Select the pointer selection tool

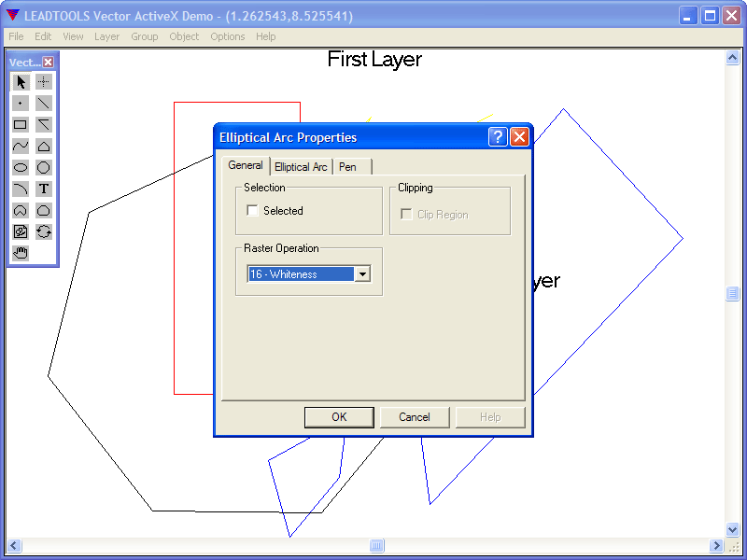coord(21,82)
